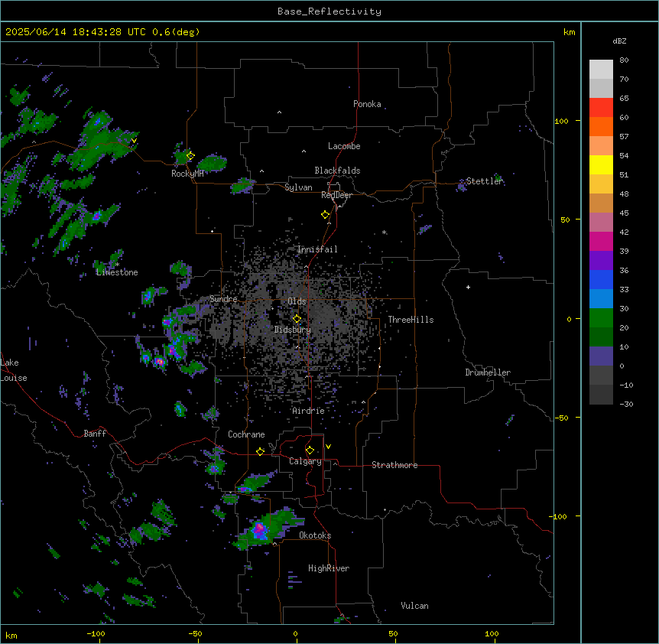The height and width of the screenshot is (644, 659).
Task: Click the RedDeer city label
Action: click(x=336, y=195)
